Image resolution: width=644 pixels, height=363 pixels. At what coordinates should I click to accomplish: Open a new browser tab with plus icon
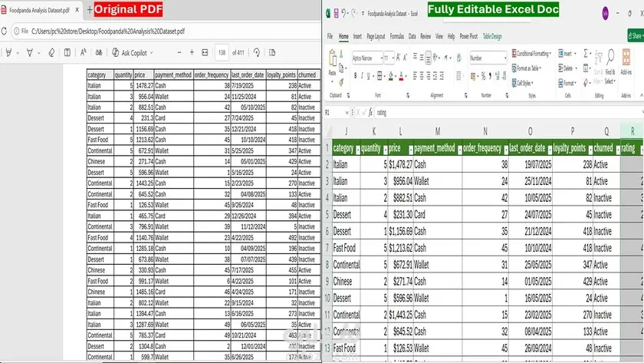pos(90,10)
